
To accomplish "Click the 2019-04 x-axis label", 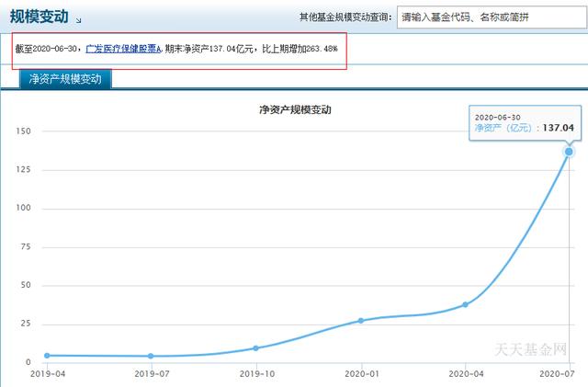I will [48, 374].
